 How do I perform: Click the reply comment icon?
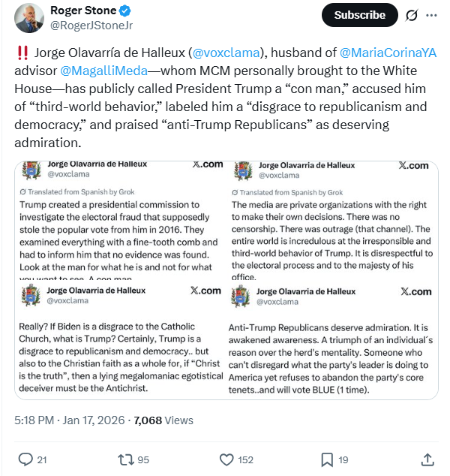coord(25,459)
